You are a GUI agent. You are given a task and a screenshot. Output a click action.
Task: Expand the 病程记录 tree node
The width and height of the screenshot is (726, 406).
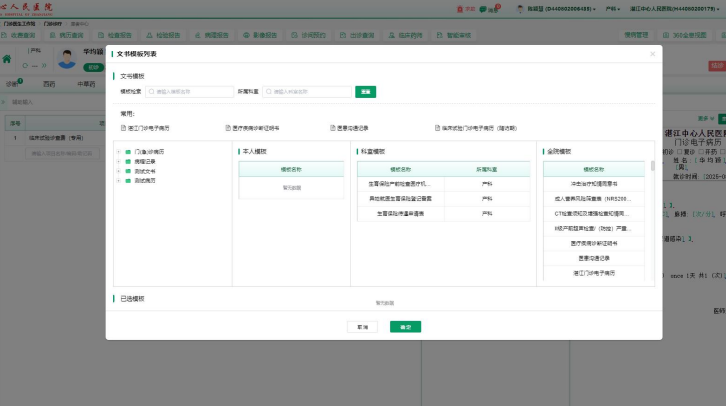(118, 161)
